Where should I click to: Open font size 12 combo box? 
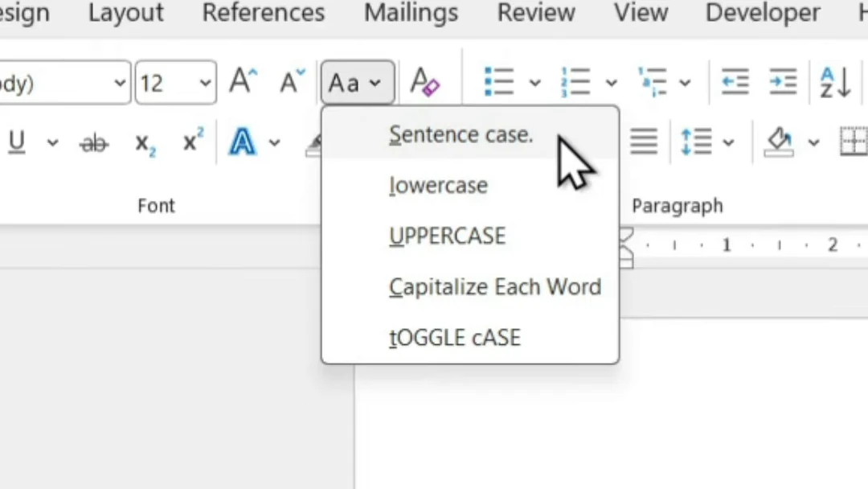coord(175,83)
